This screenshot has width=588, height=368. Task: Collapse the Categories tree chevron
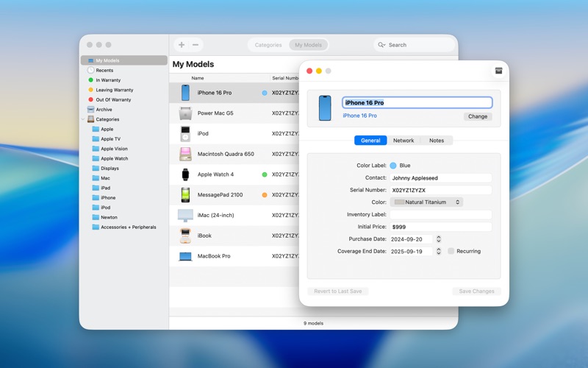coord(83,119)
